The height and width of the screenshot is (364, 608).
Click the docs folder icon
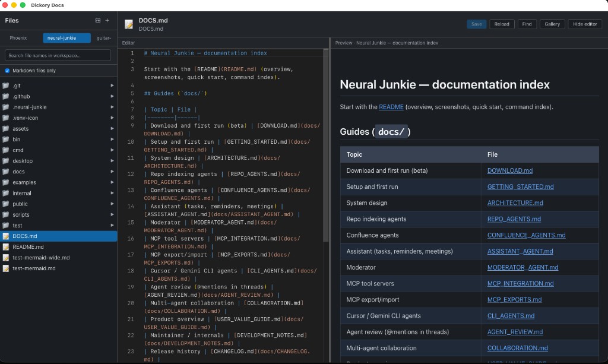(x=6, y=172)
